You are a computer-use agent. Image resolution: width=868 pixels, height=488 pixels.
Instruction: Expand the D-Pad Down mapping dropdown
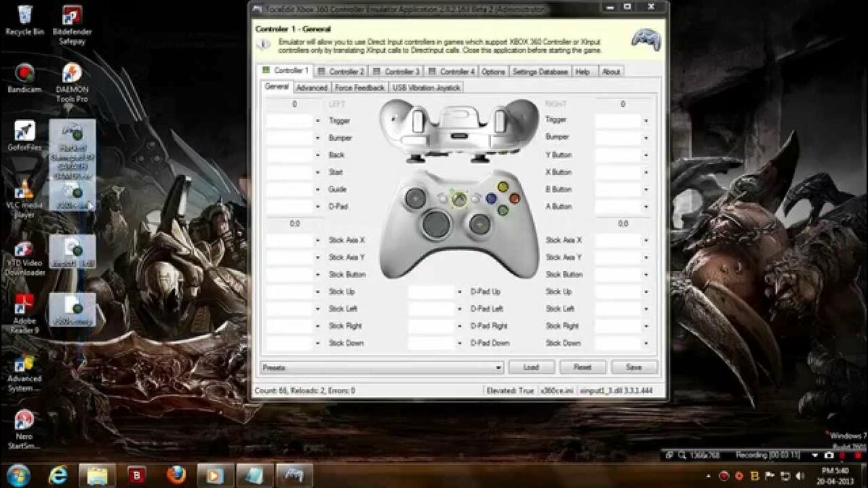point(460,343)
